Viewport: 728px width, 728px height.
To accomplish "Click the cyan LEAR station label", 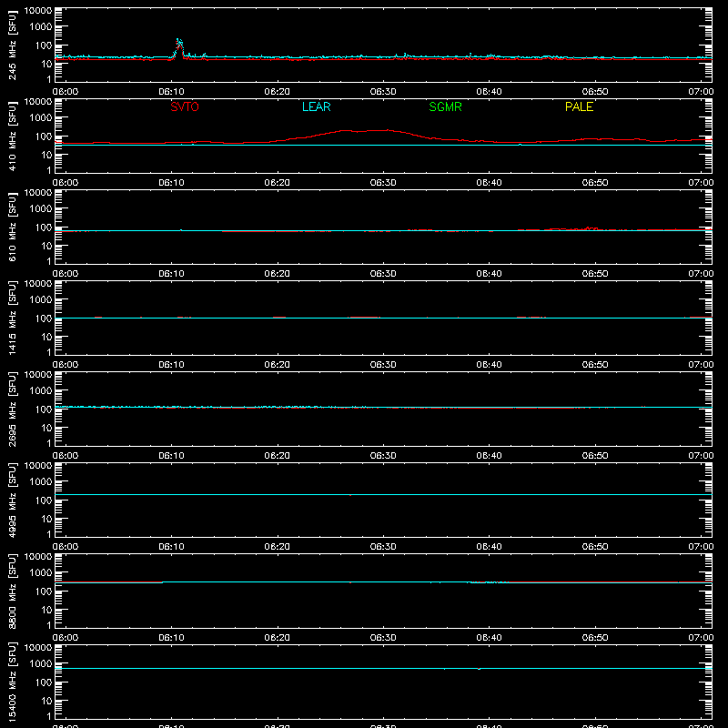I will pyautogui.click(x=316, y=106).
